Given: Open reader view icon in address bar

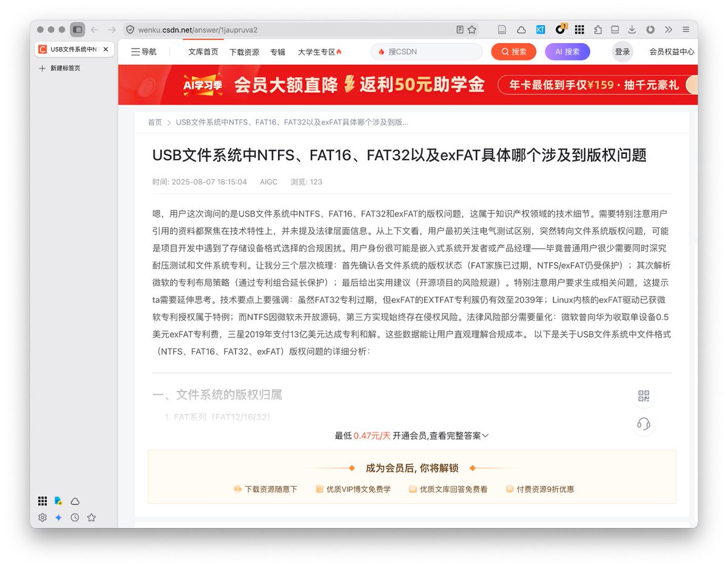Looking at the screenshot, I should click(x=460, y=30).
